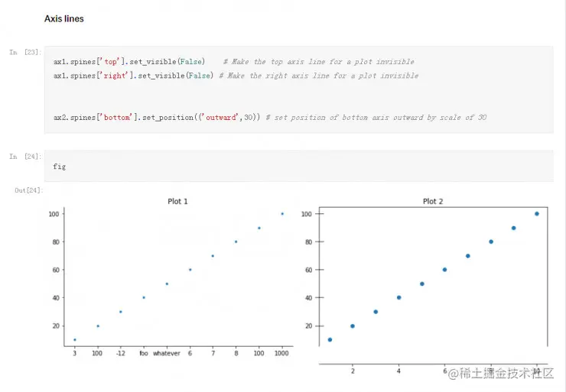The height and width of the screenshot is (392, 566).
Task: Click the Plot 2 data point at value 100
Action: pyautogui.click(x=537, y=214)
